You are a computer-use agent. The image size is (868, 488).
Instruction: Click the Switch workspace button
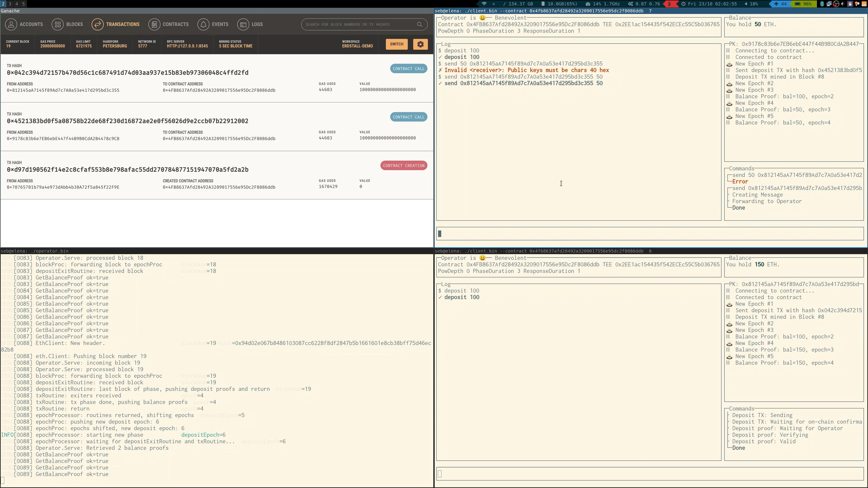click(x=397, y=44)
